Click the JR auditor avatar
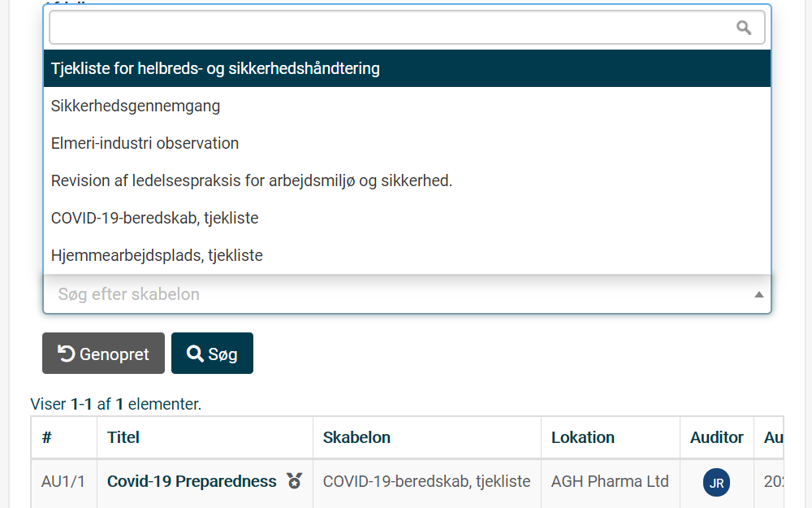 coord(716,483)
